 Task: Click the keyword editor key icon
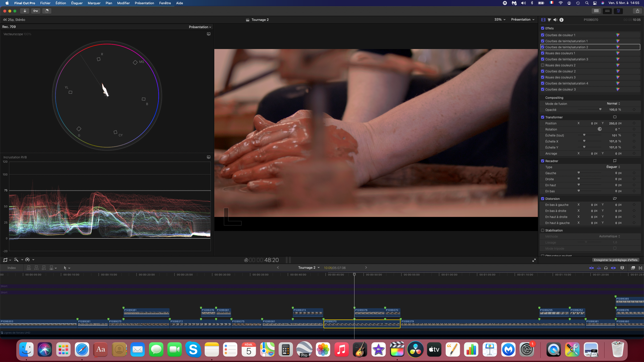tap(36, 11)
